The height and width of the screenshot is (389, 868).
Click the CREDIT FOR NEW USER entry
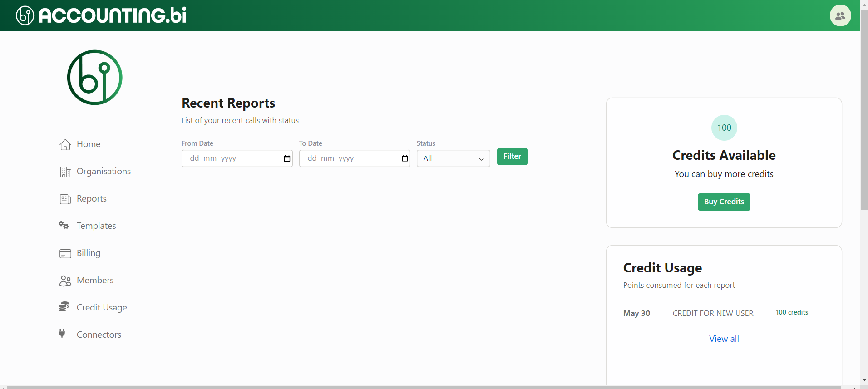click(713, 313)
